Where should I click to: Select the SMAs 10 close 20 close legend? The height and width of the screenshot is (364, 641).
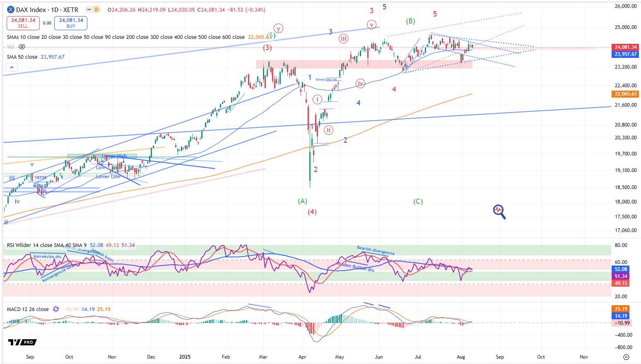tap(126, 37)
